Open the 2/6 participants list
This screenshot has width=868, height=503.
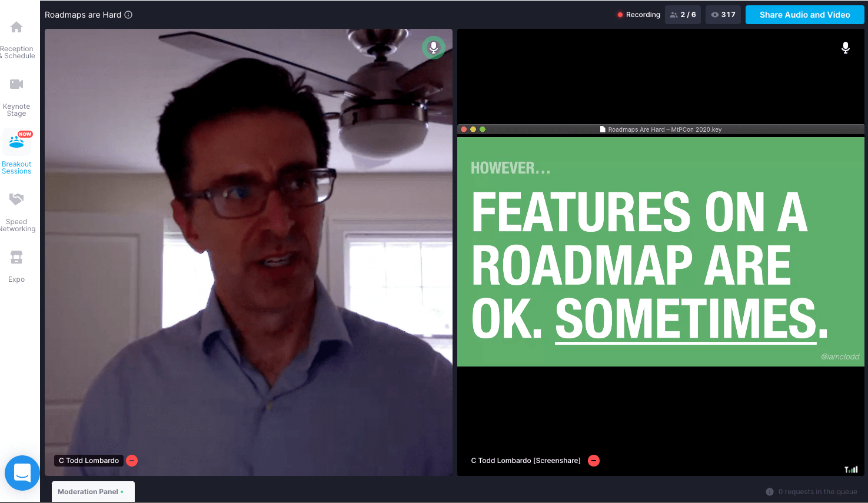(683, 15)
